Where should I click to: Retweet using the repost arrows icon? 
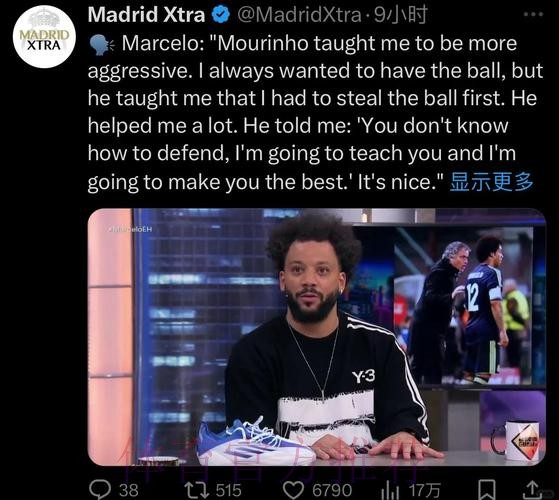click(x=196, y=490)
